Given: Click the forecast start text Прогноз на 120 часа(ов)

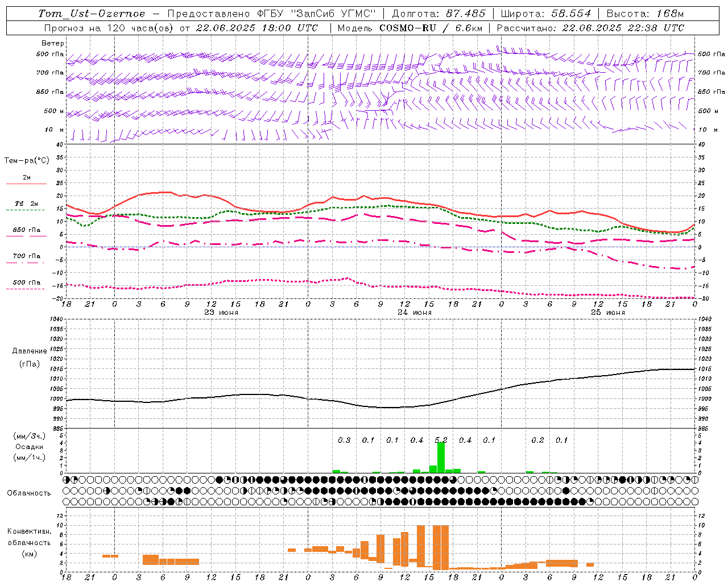Looking at the screenshot, I should pyautogui.click(x=109, y=28).
